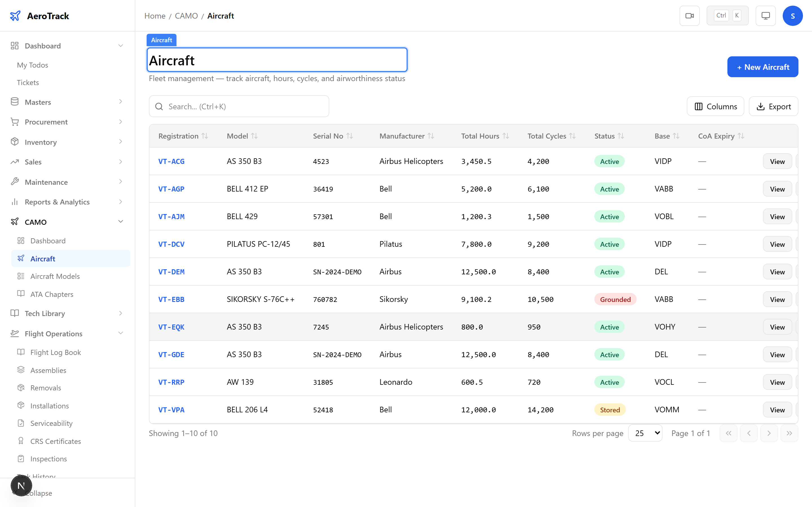
Task: Open the video recording icon in the header
Action: pos(690,15)
